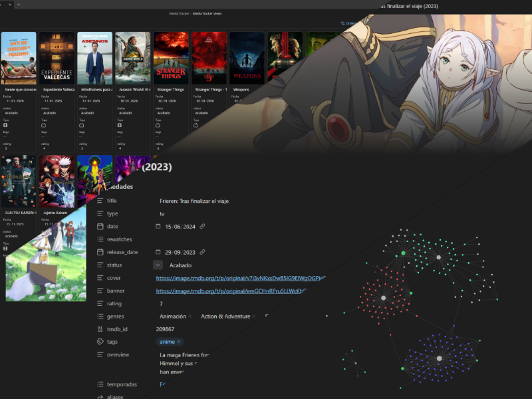
Task: Click the TV type icon on Stranger Things card
Action: [157, 125]
